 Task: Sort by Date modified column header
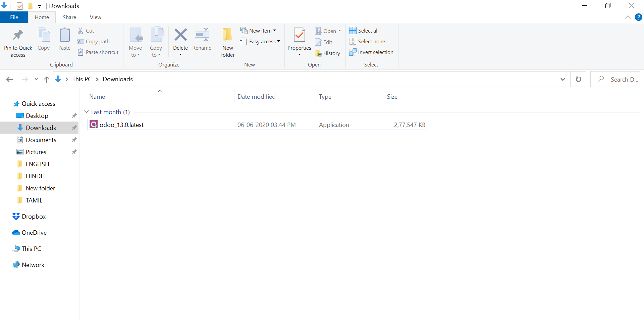pyautogui.click(x=256, y=97)
